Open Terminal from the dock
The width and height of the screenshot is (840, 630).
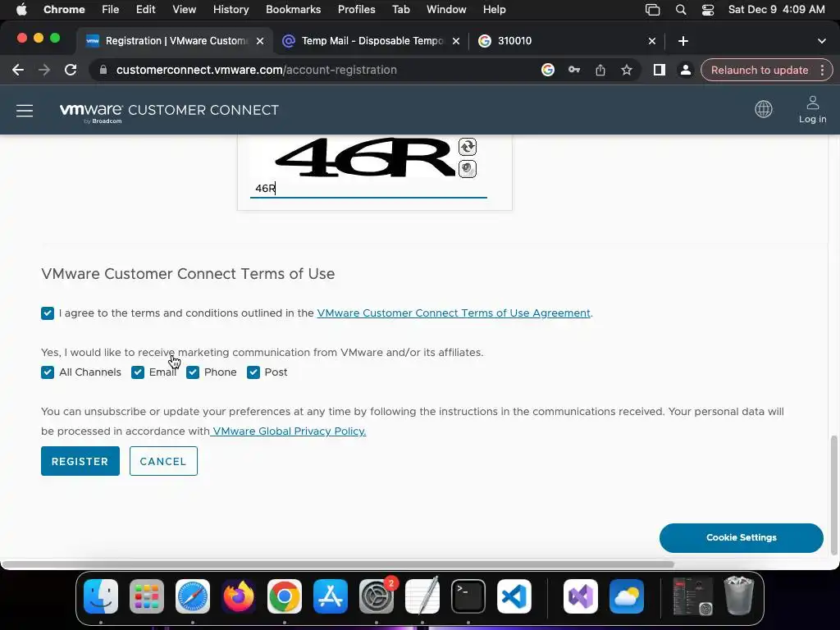(468, 596)
